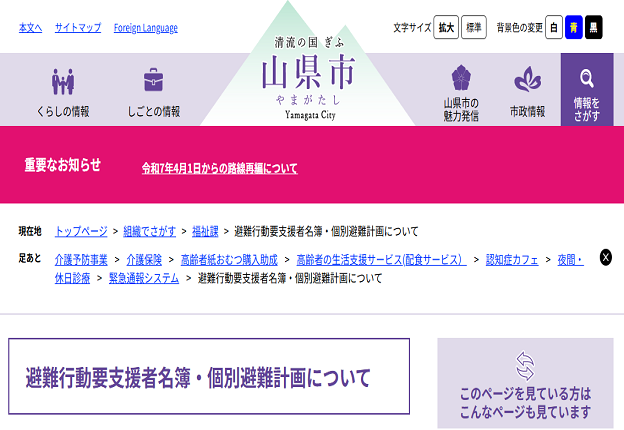Select the 市政情報 leaf icon
624x430 pixels.
(x=527, y=80)
